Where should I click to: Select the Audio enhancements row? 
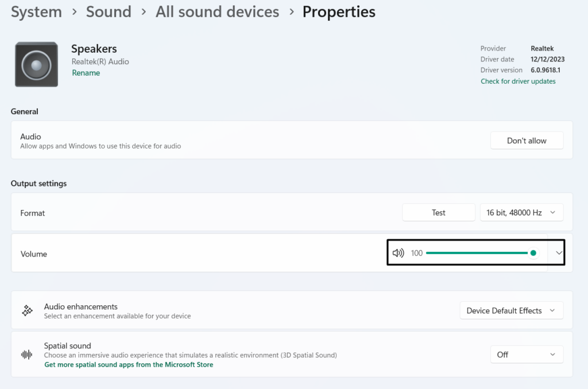point(230,310)
